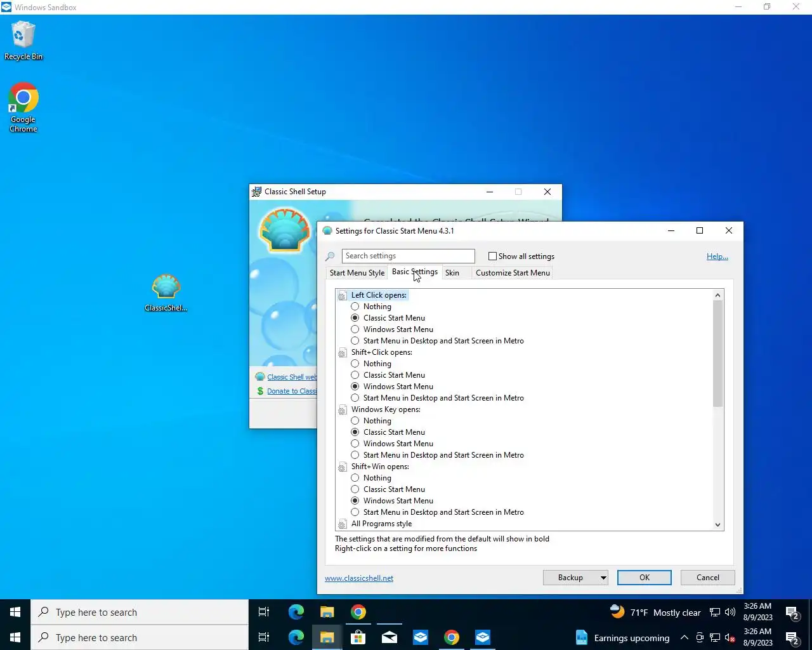
Task: Click the settings icon beside Windows Key opens
Action: [x=343, y=409]
